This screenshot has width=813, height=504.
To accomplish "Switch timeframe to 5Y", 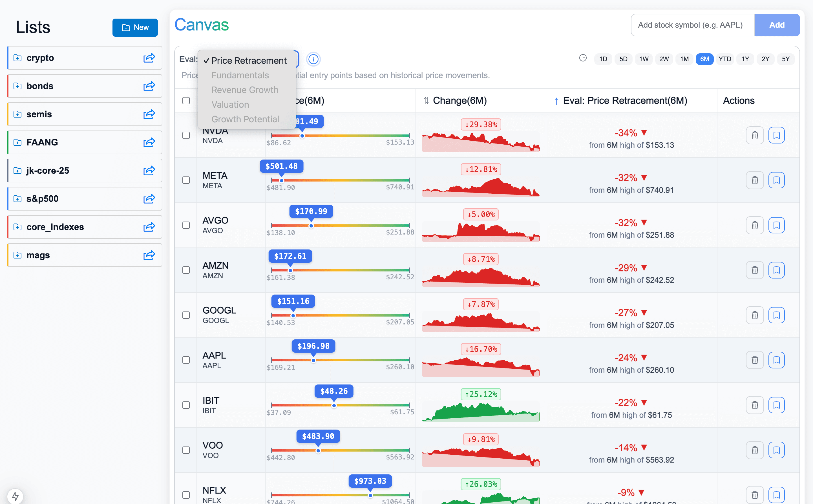I will (x=785, y=59).
